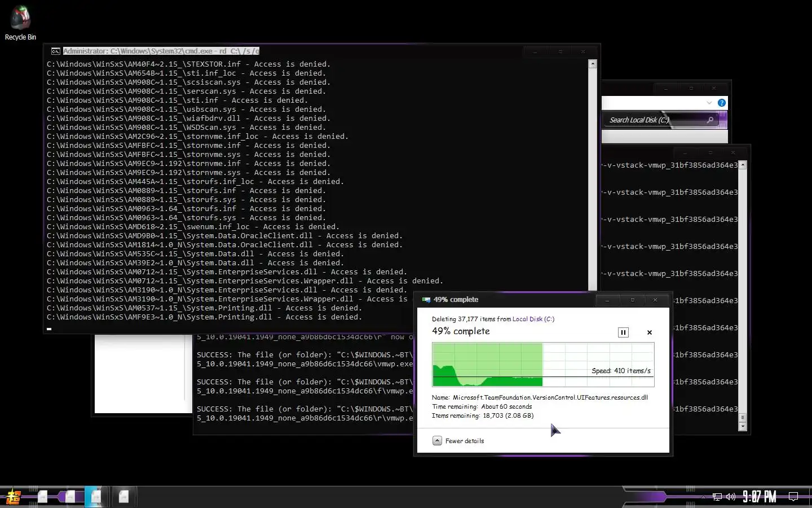Close the right vstack-vmwp console window
Screen dimensions: 812x508
point(733,153)
